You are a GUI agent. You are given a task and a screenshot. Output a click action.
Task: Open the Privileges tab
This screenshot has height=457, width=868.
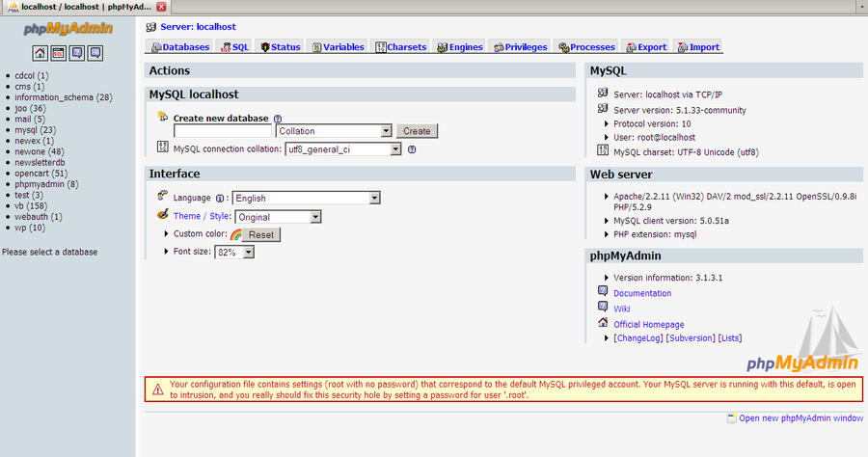pyautogui.click(x=521, y=47)
